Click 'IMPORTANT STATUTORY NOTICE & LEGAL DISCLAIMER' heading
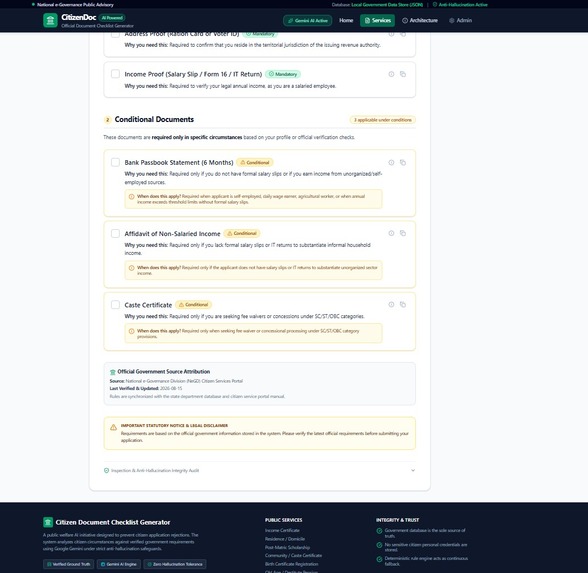Viewport: 588px width, 573px height. pyautogui.click(x=174, y=426)
